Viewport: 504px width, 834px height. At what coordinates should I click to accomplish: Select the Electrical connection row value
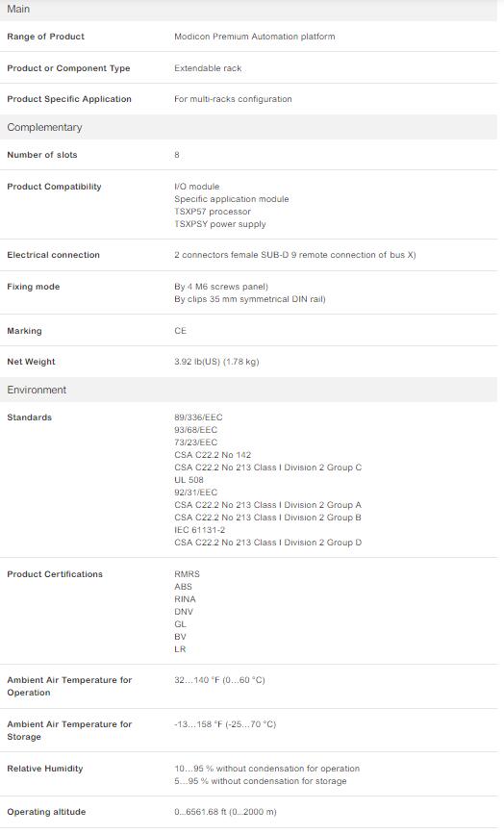coord(295,255)
